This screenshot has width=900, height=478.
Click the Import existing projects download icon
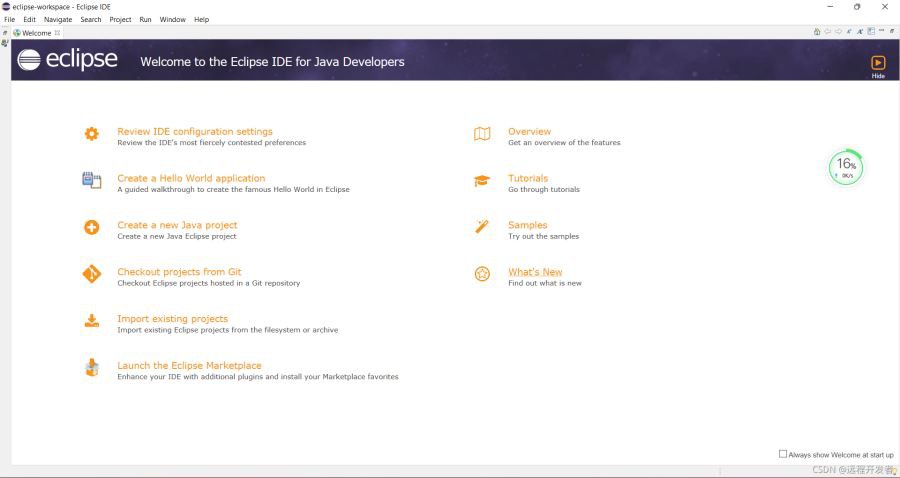(x=92, y=321)
